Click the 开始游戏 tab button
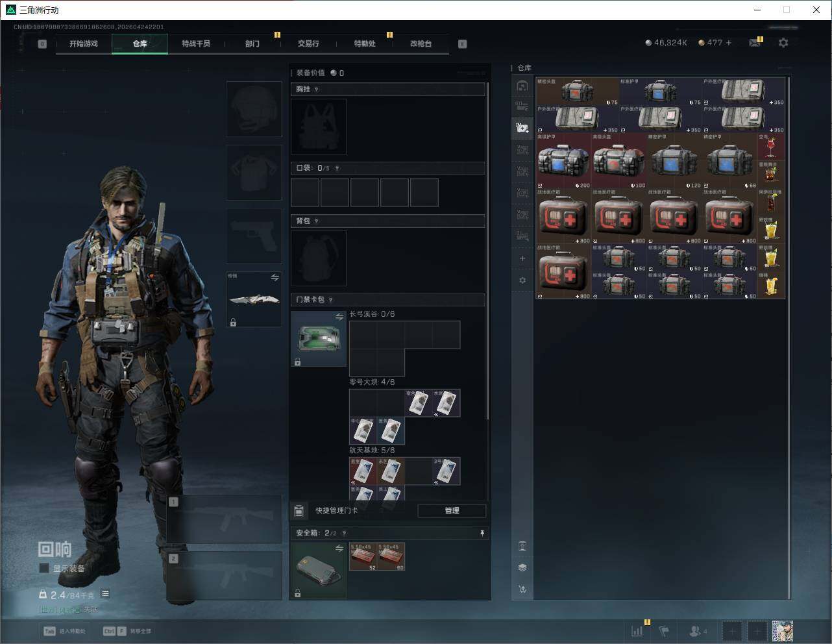 (84, 43)
